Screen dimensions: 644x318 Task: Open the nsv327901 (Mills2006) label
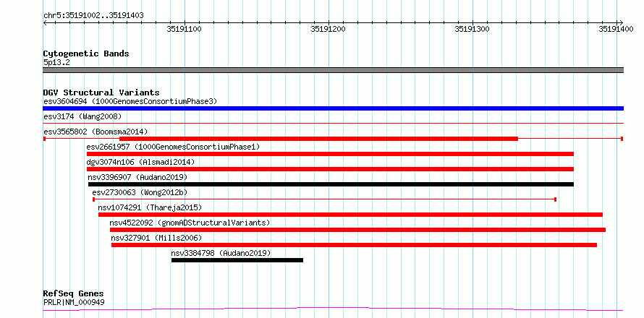[156, 238]
